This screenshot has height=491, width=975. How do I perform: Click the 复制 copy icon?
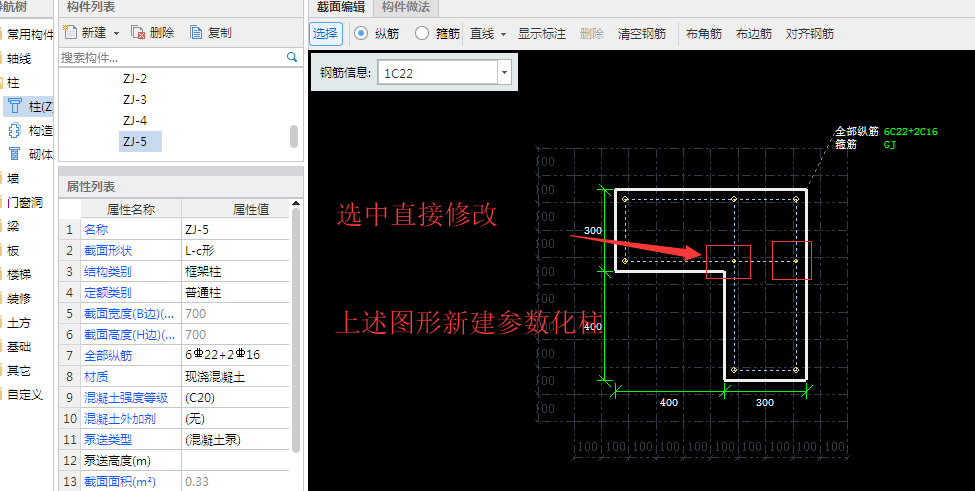[196, 32]
